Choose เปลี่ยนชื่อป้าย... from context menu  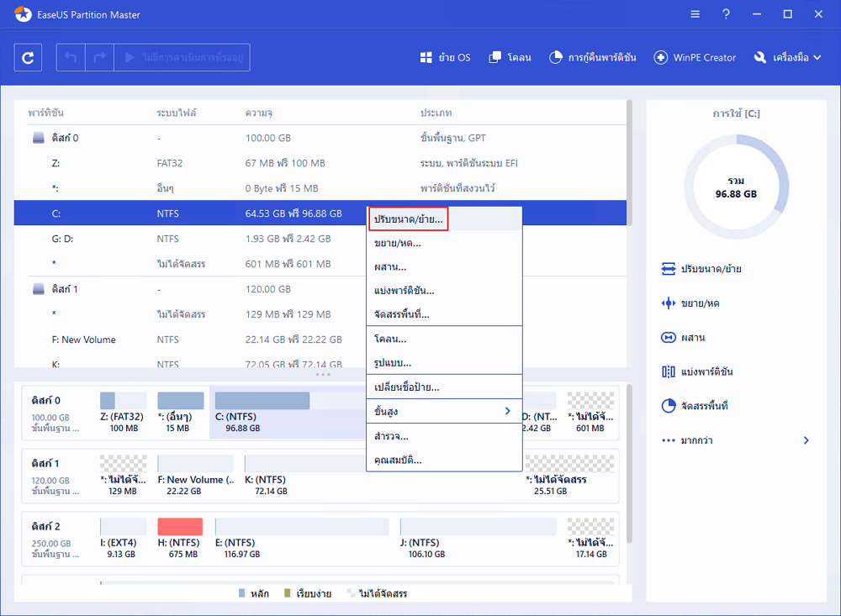(444, 387)
